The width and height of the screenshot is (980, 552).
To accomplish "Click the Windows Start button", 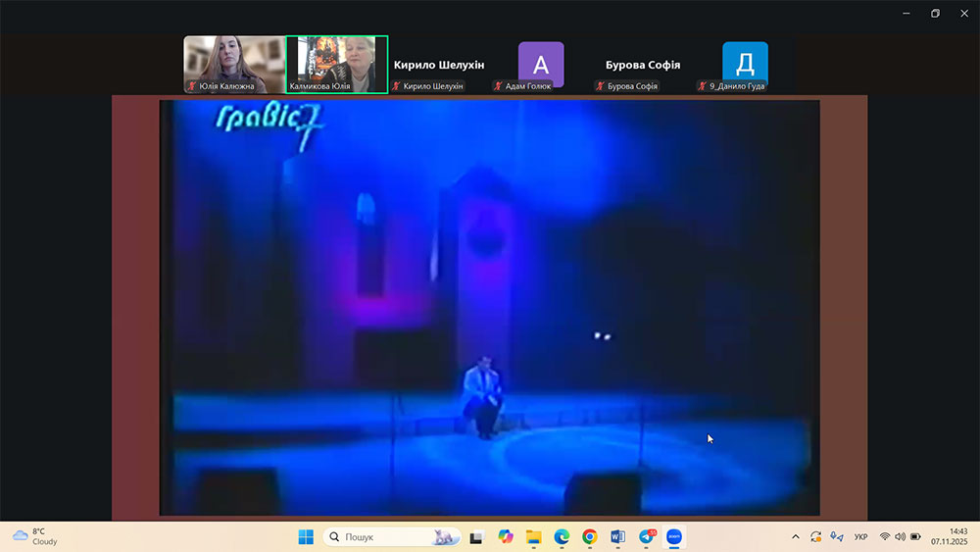I will coord(306,537).
